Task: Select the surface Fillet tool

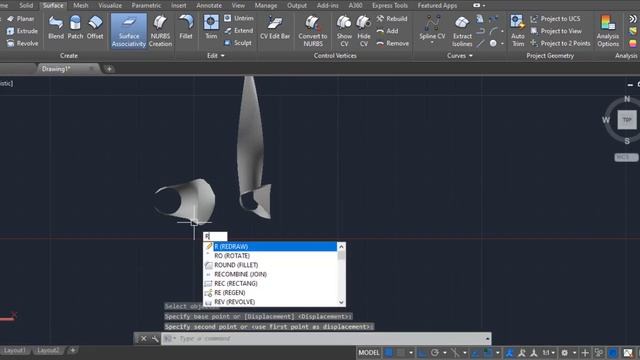Action: (x=186, y=28)
